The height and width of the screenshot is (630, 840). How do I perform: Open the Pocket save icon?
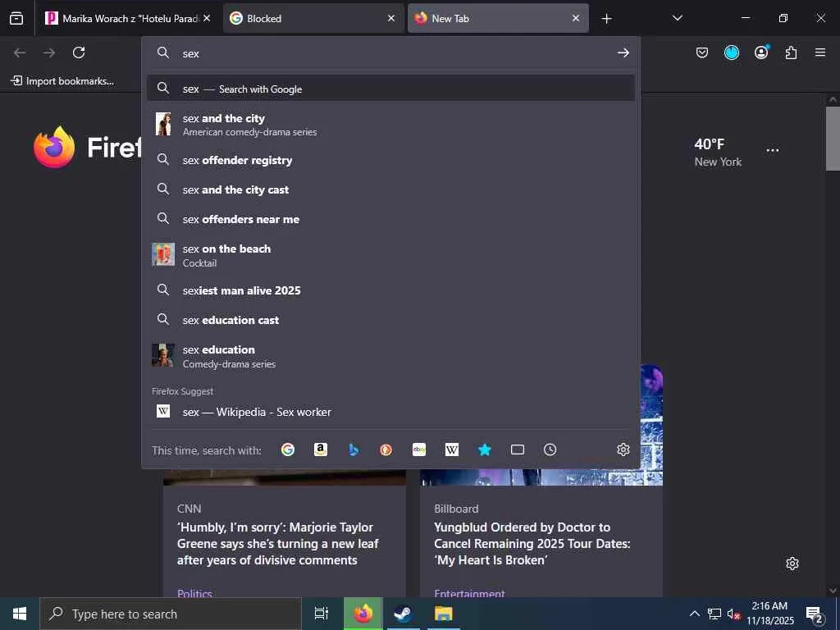click(702, 52)
